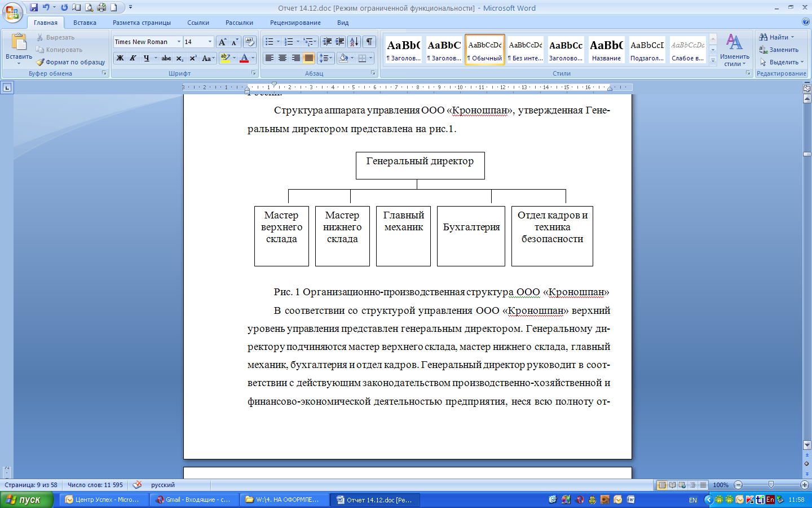Toggle italic (К) formatting

point(133,58)
